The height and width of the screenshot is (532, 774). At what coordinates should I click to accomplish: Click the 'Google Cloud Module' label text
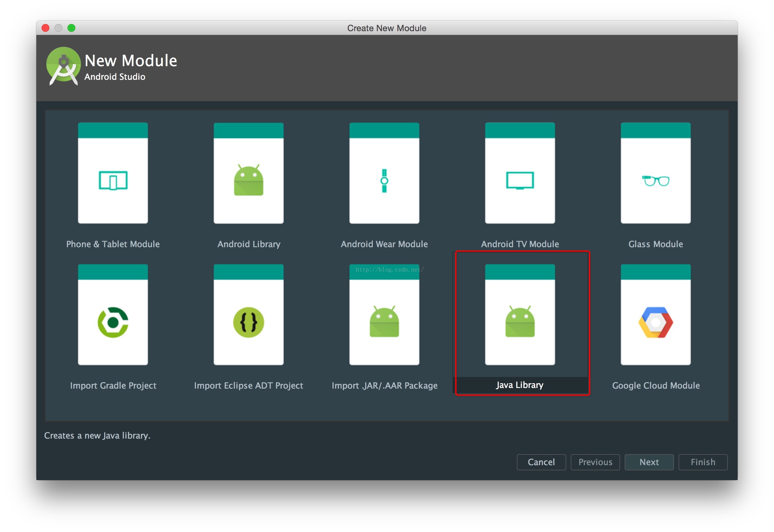point(655,385)
